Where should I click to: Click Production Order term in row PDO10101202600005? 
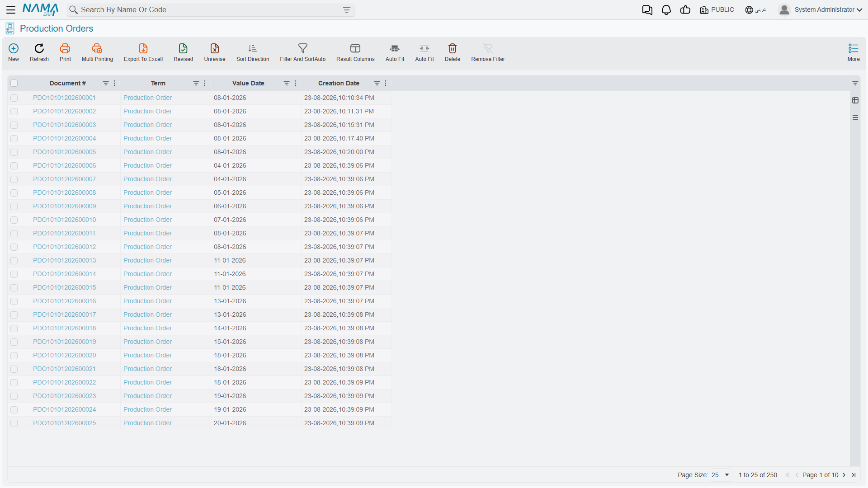pyautogui.click(x=147, y=152)
